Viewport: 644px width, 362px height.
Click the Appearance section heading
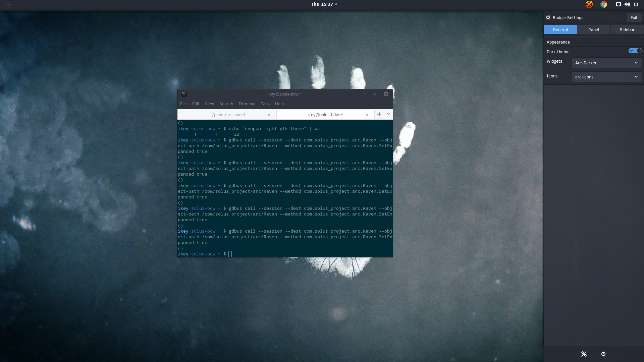tap(558, 42)
